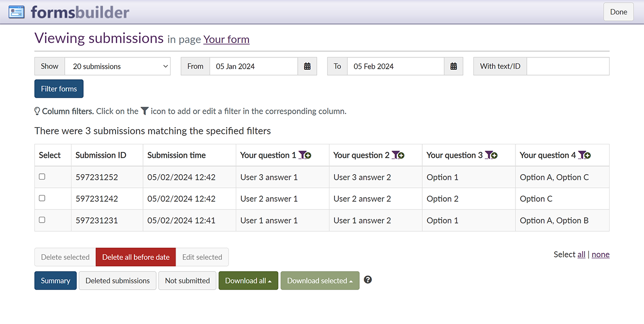Click the help question-mark icon
644x324 pixels.
tap(368, 280)
